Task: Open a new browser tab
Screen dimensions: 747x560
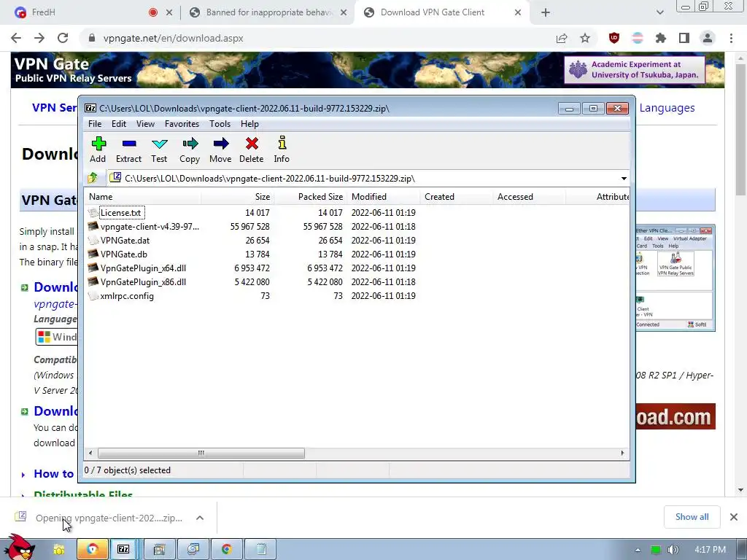Action: pyautogui.click(x=546, y=13)
